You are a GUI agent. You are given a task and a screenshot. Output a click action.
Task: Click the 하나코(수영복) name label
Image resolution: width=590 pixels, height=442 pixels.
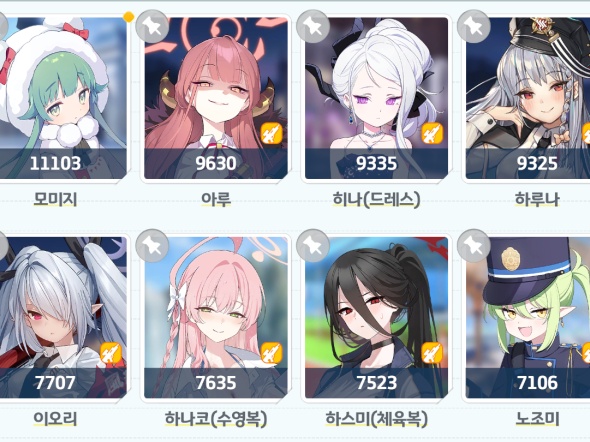point(216,419)
